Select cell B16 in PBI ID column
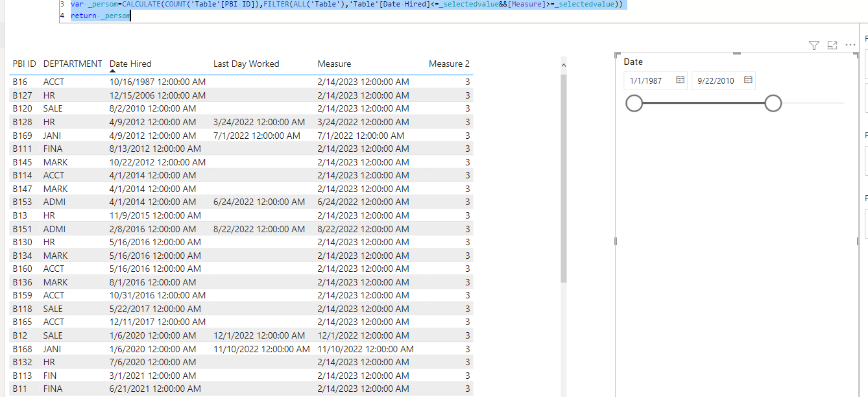The width and height of the screenshot is (868, 397). pyautogui.click(x=20, y=82)
